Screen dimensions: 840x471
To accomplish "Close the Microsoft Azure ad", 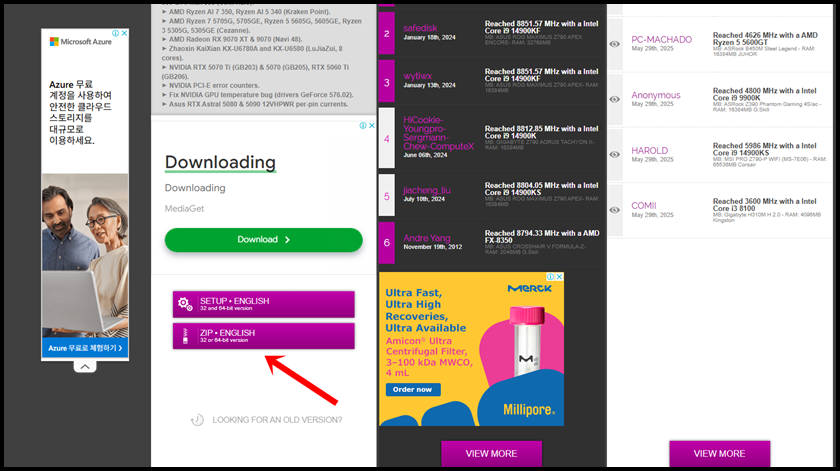I will click(124, 33).
